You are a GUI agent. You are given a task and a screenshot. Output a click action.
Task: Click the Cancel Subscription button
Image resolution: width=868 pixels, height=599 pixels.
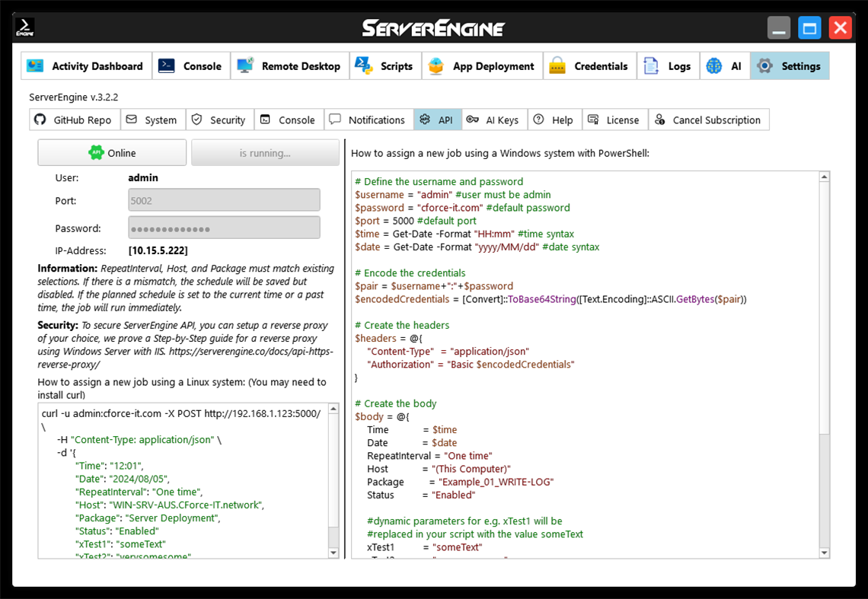(x=709, y=119)
